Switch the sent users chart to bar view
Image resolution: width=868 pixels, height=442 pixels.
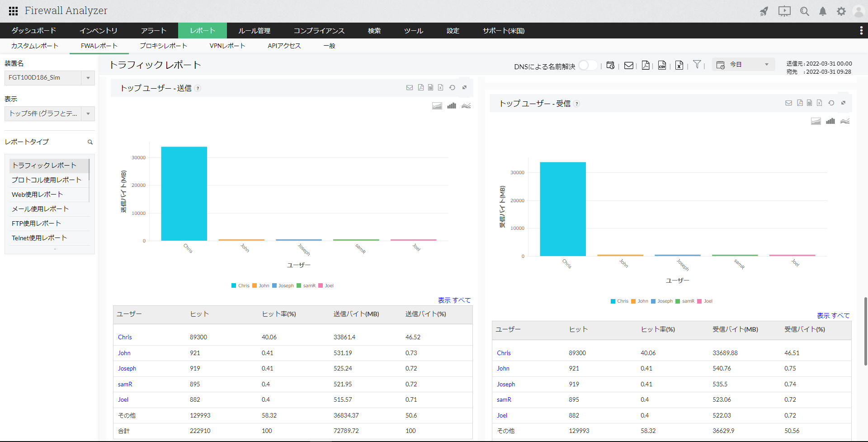[x=451, y=106]
